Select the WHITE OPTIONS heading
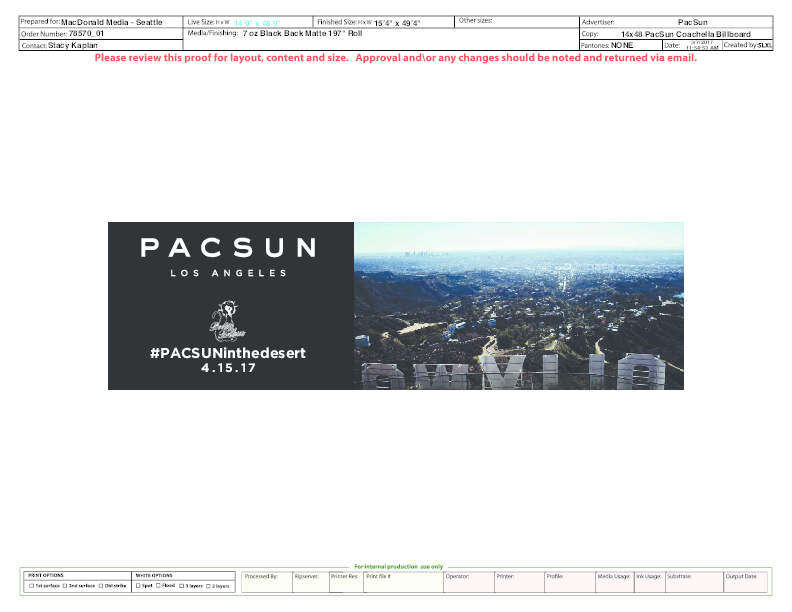Image resolution: width=792 pixels, height=612 pixels. [154, 575]
